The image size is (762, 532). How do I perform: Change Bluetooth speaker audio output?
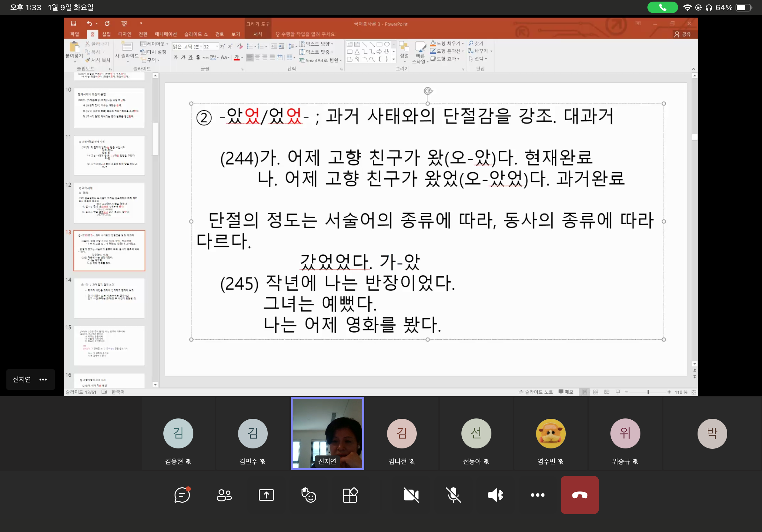(496, 495)
